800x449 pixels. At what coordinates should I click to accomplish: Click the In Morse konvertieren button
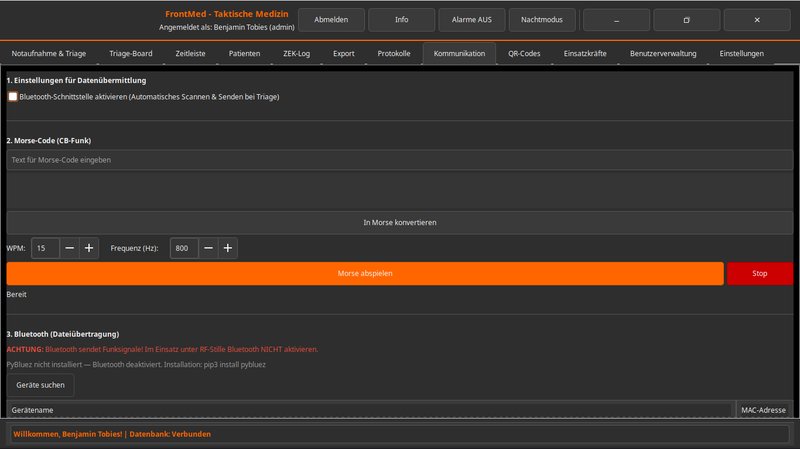(x=399, y=222)
